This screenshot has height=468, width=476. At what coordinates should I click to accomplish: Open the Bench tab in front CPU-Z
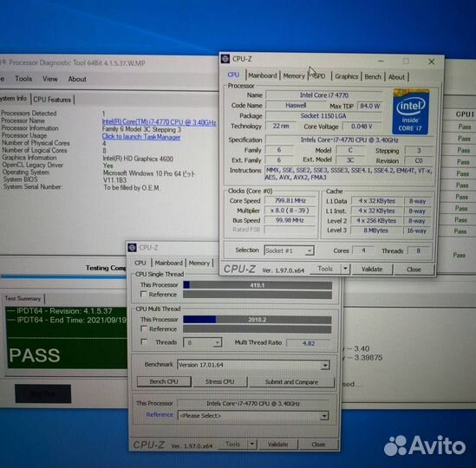coord(373,77)
